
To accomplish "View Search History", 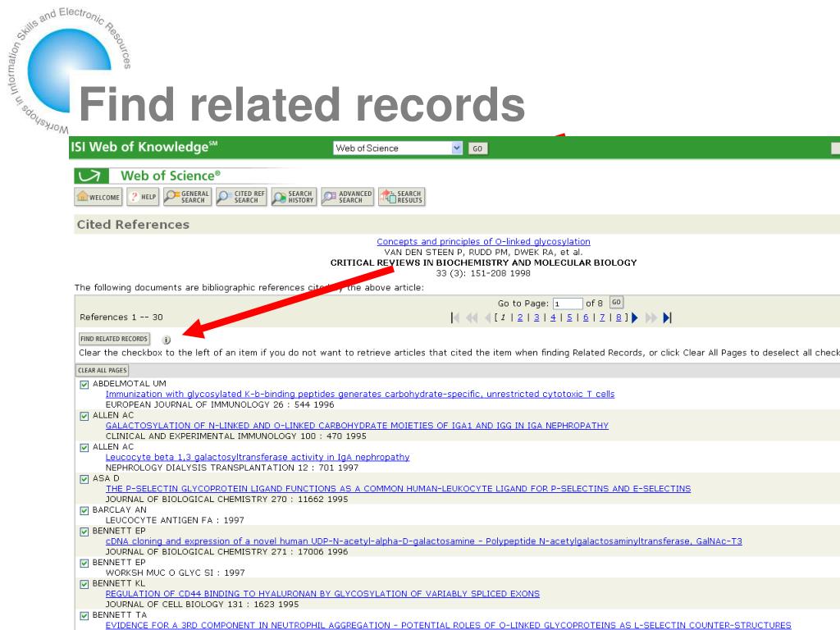I will 294,197.
